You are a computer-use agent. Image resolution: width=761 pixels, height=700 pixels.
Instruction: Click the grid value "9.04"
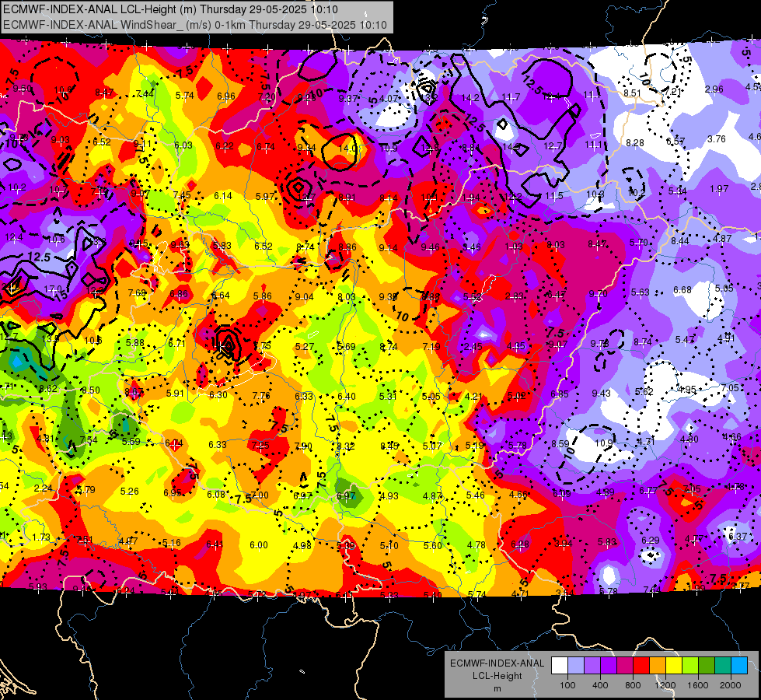[x=304, y=297]
